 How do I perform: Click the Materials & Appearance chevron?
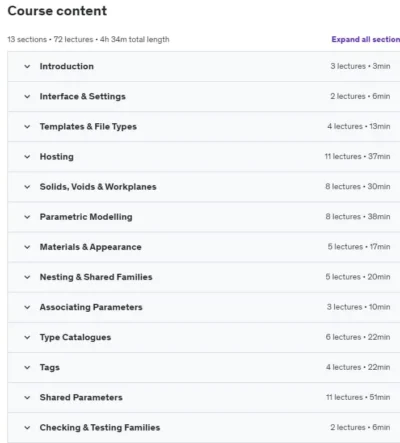coord(27,247)
